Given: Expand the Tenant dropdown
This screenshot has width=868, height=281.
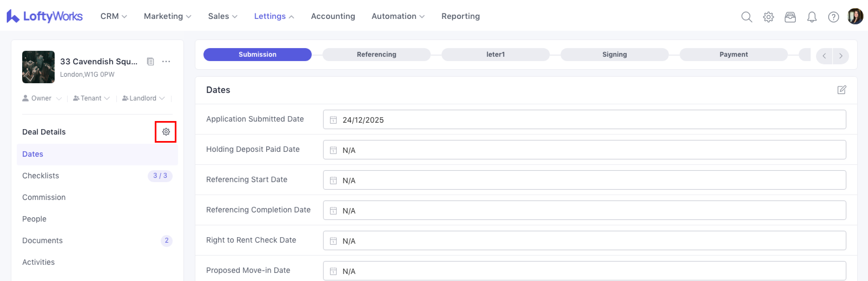Looking at the screenshot, I should click(x=91, y=98).
